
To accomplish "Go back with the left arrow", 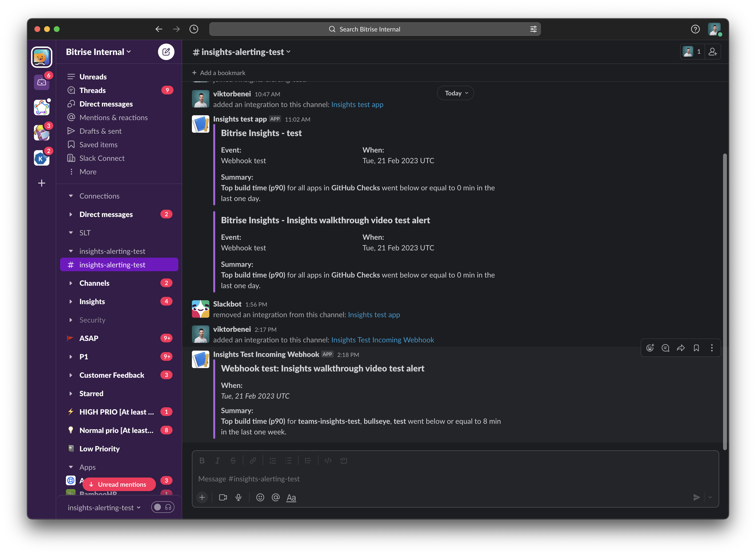I will [x=159, y=29].
